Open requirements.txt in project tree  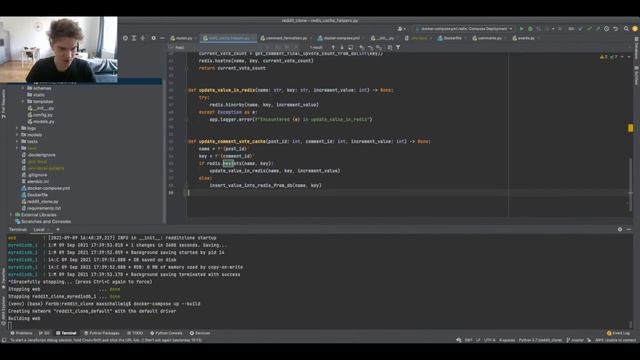tap(41, 208)
